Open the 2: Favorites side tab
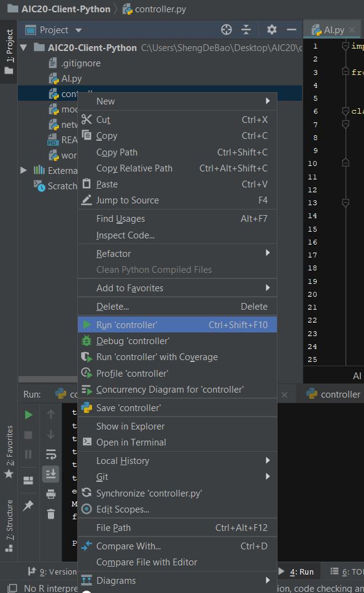The image size is (364, 593). (x=9, y=451)
